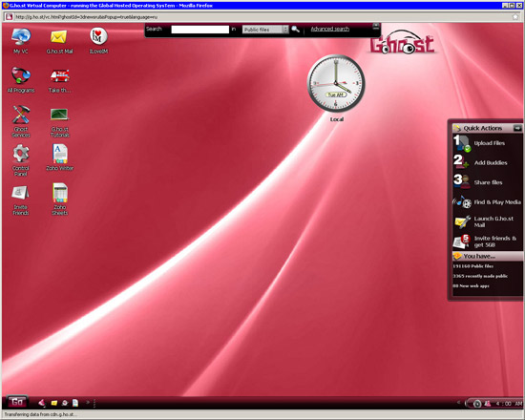525x420 pixels.
Task: Click the Launch G.ho.st Mail quick action icon
Action: pos(462,221)
